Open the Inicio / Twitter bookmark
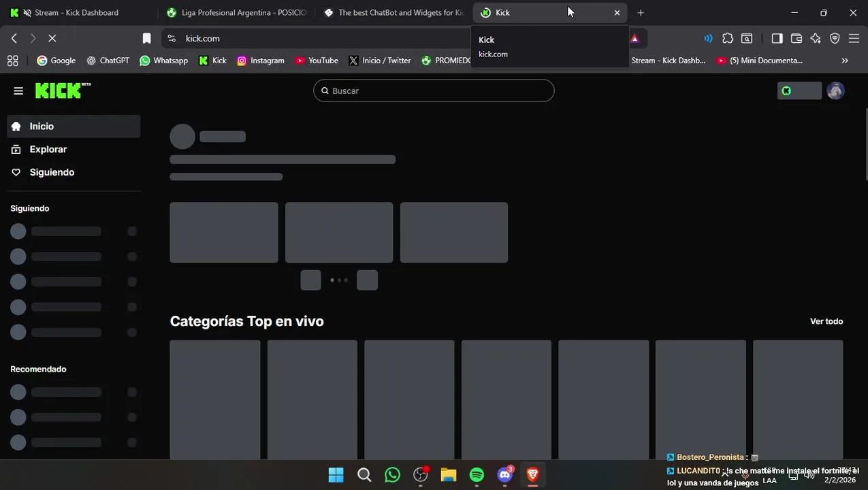 [380, 61]
